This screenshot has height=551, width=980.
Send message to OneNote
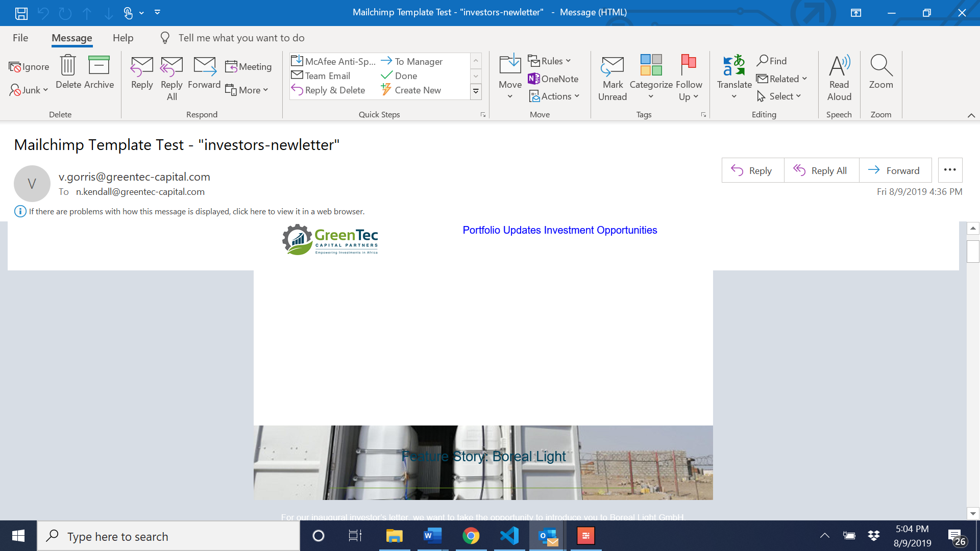[x=554, y=79]
